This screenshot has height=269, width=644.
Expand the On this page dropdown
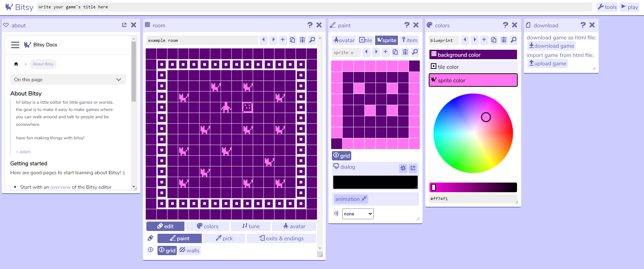(x=68, y=80)
